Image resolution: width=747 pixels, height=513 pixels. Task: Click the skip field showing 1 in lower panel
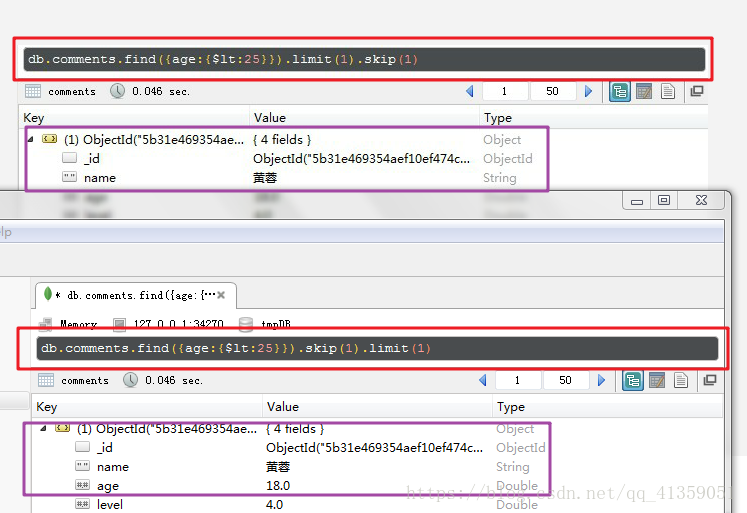click(518, 380)
